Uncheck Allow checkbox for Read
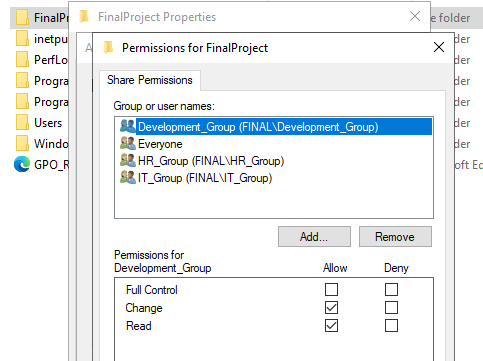 coord(331,325)
